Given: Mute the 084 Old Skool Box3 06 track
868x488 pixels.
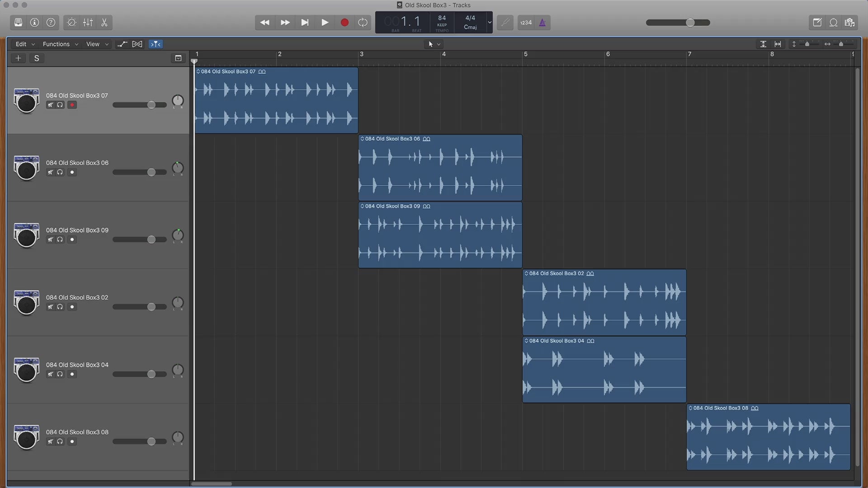Looking at the screenshot, I should (x=50, y=172).
